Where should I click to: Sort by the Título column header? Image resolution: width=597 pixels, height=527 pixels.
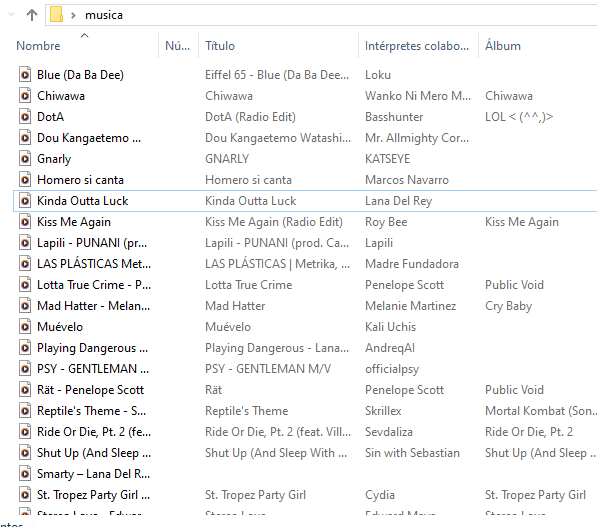coord(220,46)
